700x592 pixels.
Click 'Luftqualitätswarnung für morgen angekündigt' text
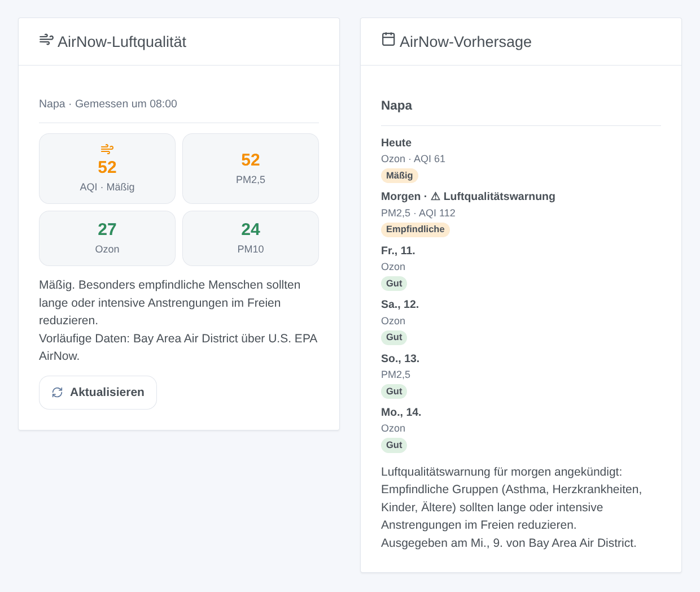(x=501, y=472)
